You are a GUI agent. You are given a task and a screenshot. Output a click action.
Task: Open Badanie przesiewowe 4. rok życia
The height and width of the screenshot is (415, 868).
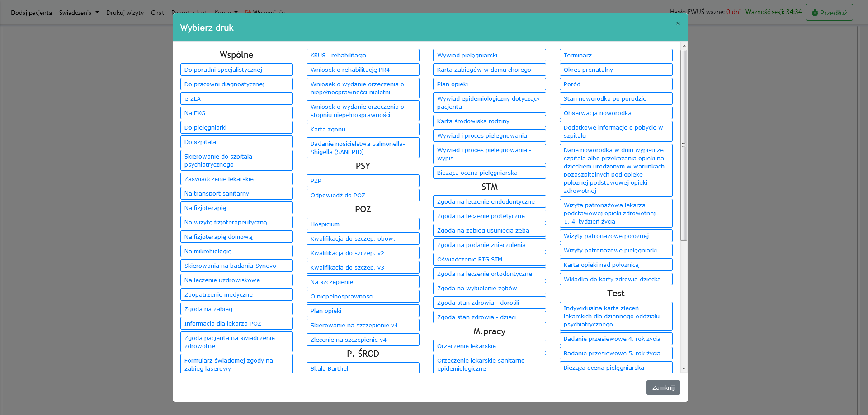[x=616, y=339]
